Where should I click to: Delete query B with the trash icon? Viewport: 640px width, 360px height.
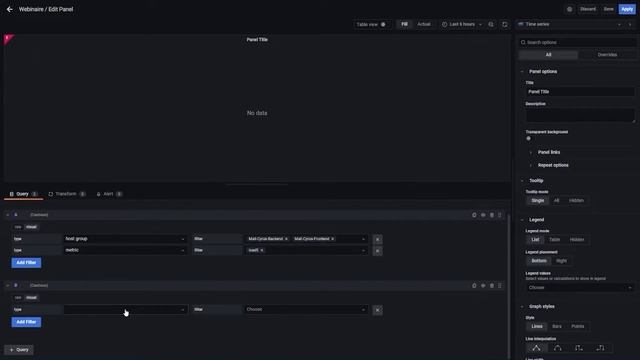[492, 285]
